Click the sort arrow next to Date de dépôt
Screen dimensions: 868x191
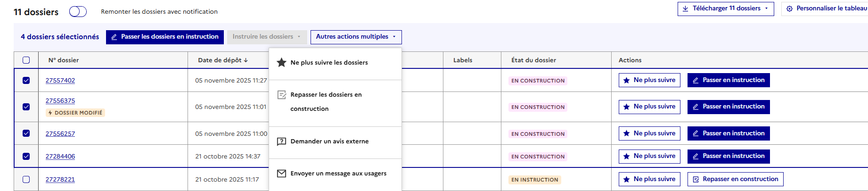point(246,60)
